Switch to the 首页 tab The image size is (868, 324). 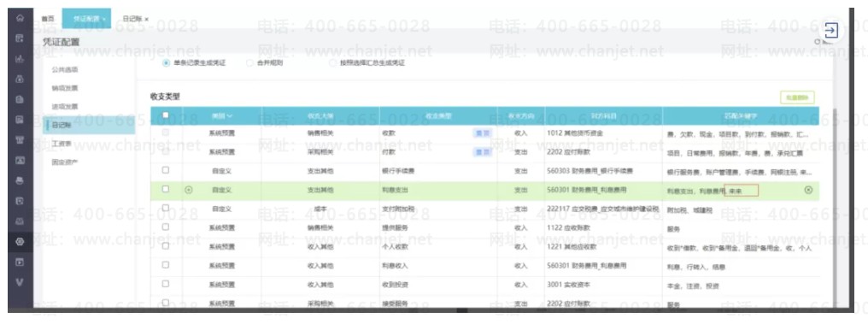(x=48, y=19)
